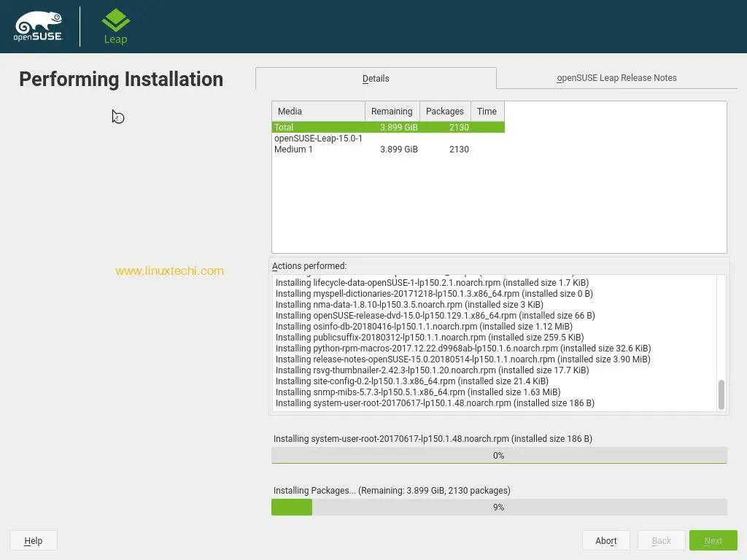
Task: Open the openSUSE Leap Release Notes tab
Action: pos(616,77)
